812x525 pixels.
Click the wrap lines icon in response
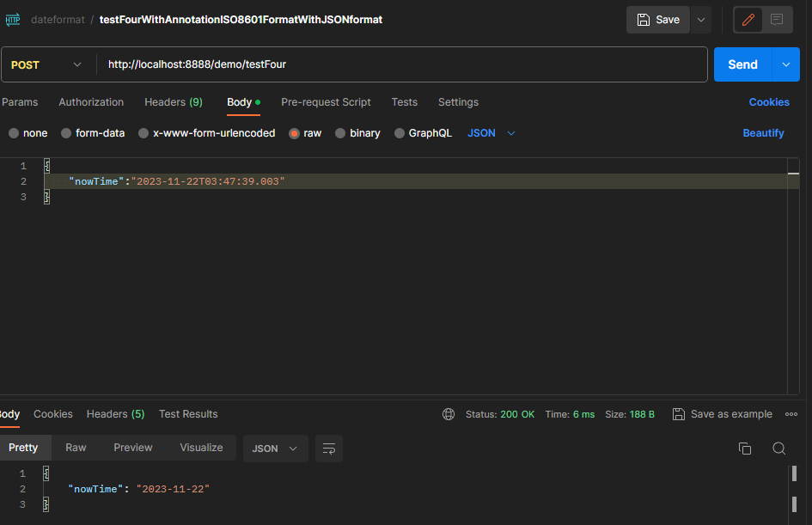click(x=328, y=449)
